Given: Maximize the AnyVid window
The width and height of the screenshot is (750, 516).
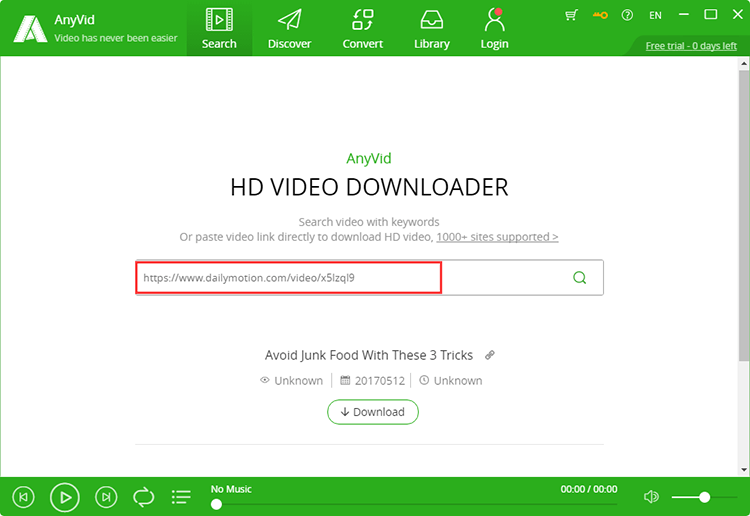Looking at the screenshot, I should (x=711, y=15).
